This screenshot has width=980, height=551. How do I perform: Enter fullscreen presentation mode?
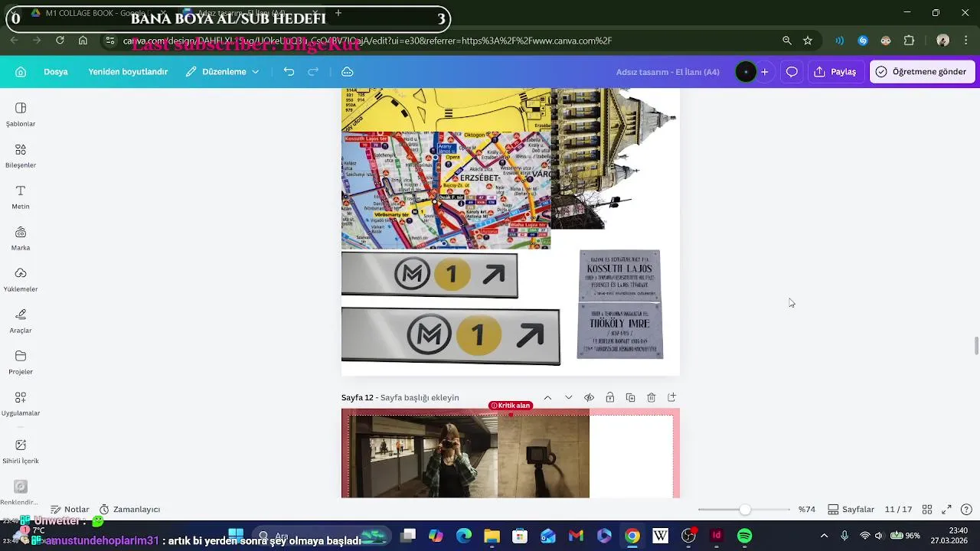pyautogui.click(x=946, y=510)
